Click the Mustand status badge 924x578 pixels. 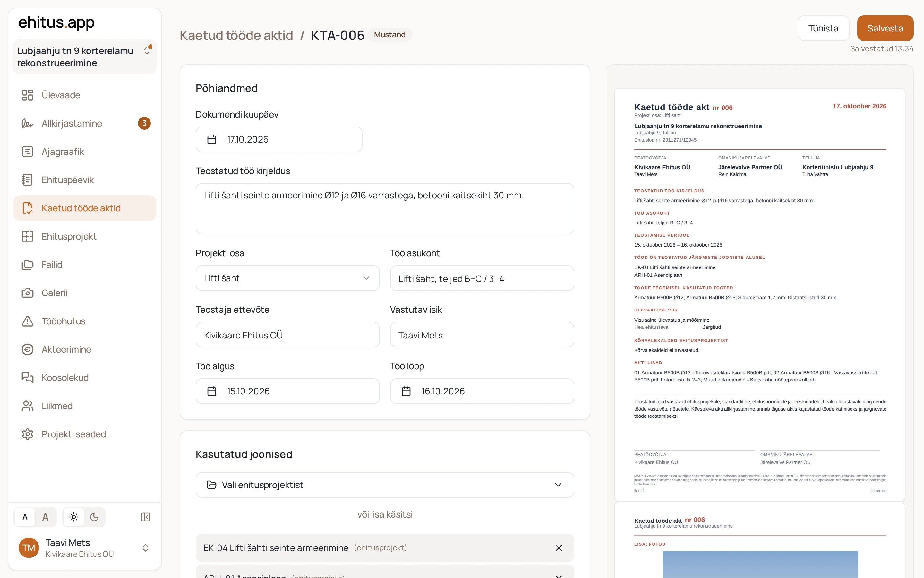coord(389,34)
